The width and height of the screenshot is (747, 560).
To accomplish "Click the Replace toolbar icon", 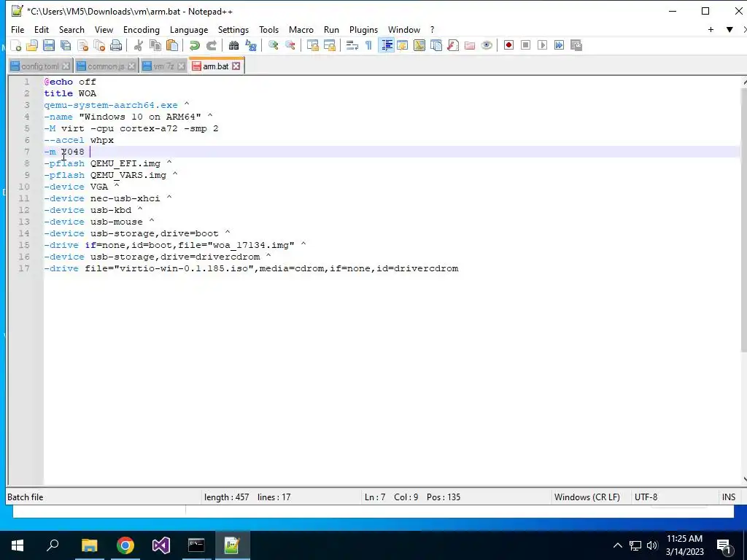I will pos(251,45).
